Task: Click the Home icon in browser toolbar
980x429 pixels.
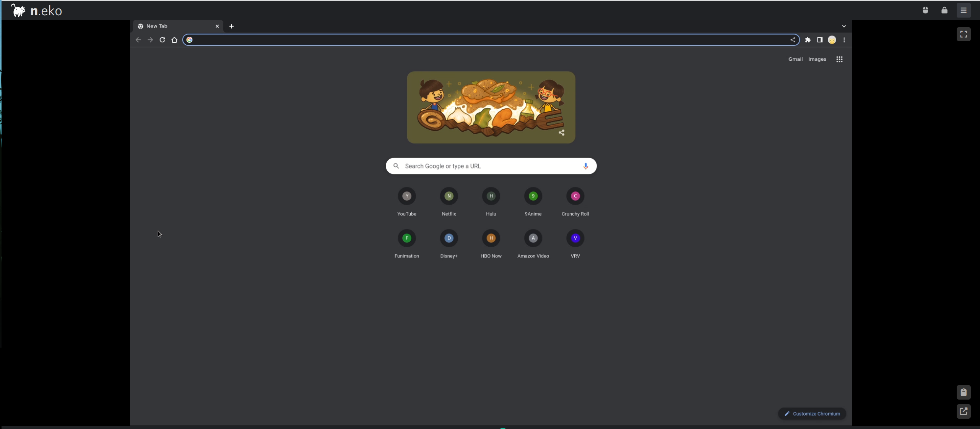Action: (x=174, y=40)
